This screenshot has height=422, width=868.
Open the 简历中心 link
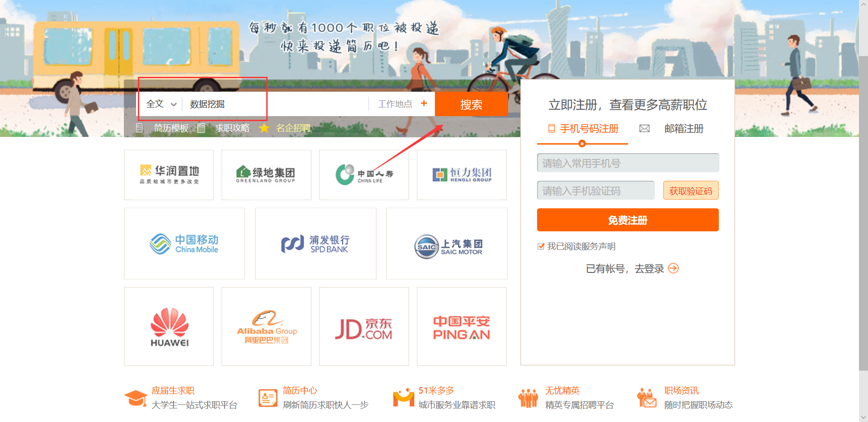300,390
